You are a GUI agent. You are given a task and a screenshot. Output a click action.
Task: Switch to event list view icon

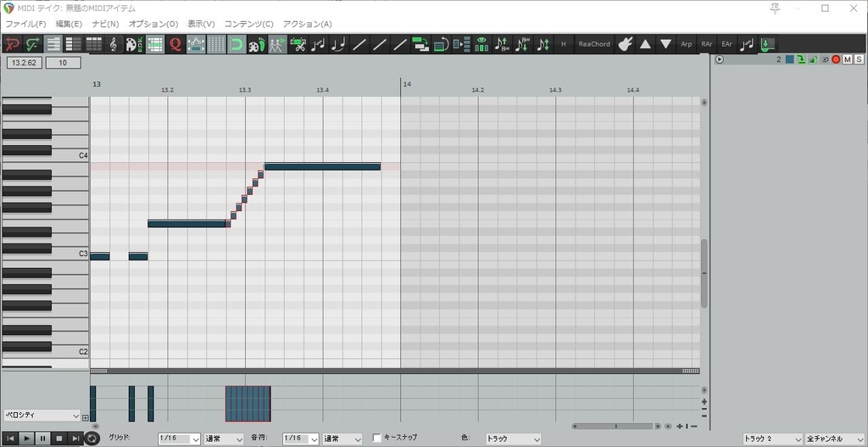tap(93, 44)
